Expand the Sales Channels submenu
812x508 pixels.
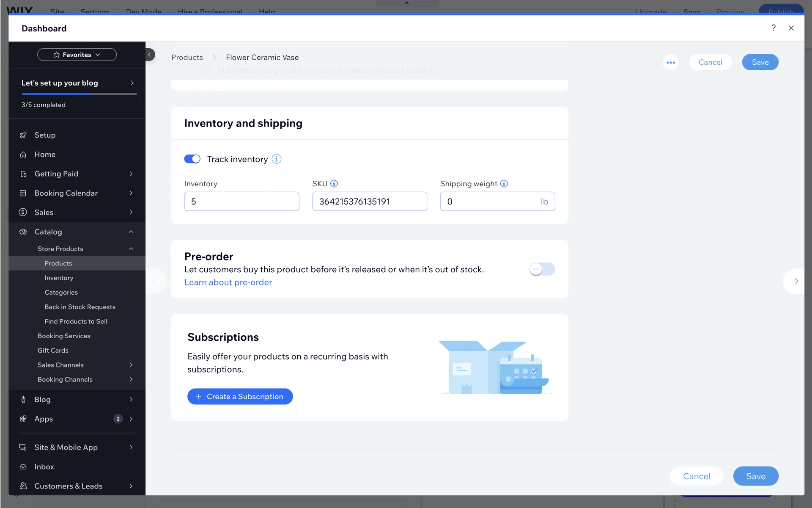point(131,365)
